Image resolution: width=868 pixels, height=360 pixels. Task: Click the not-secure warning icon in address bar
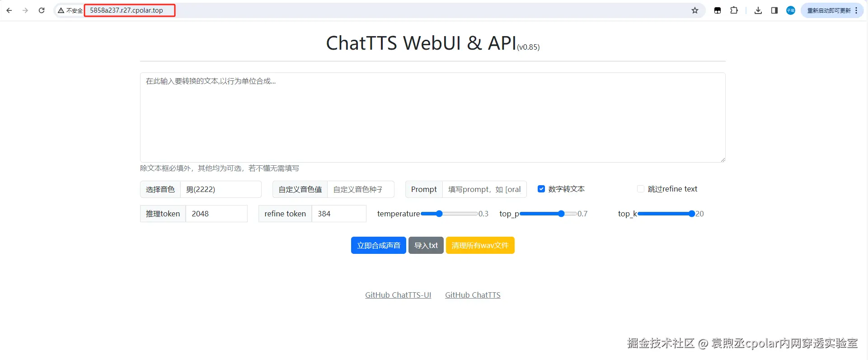[x=61, y=10]
